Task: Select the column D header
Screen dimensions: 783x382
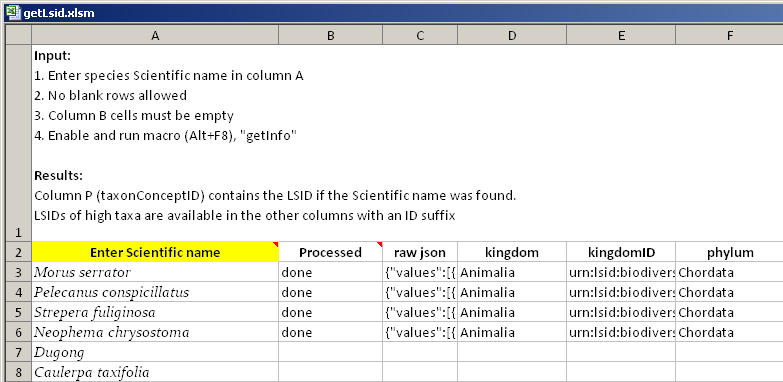Action: tap(512, 35)
